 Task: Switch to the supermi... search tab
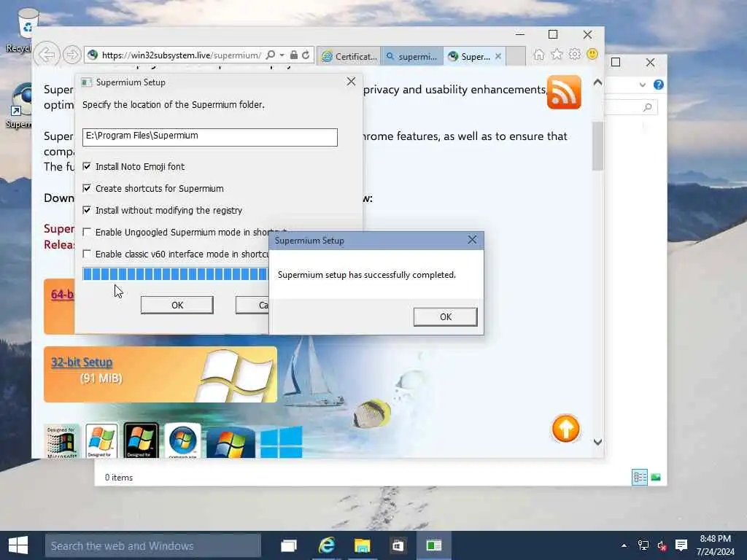(411, 56)
